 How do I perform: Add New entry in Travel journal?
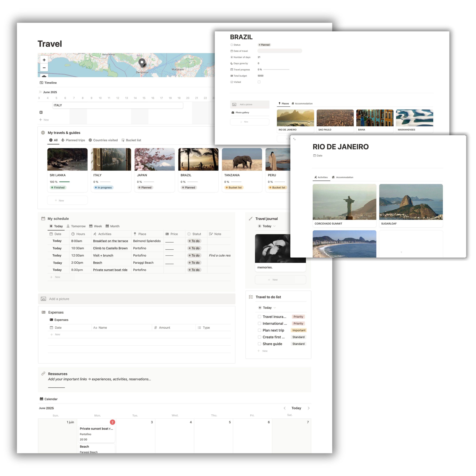280,280
